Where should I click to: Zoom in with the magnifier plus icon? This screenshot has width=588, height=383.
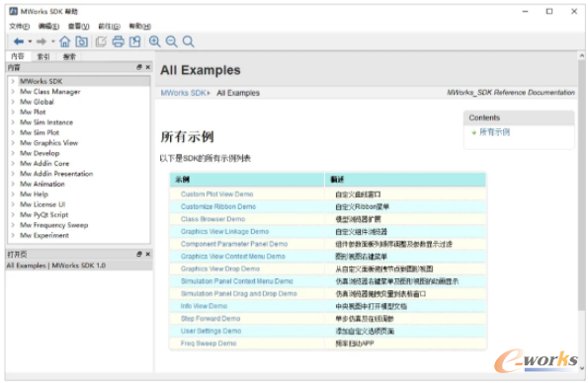pyautogui.click(x=154, y=41)
